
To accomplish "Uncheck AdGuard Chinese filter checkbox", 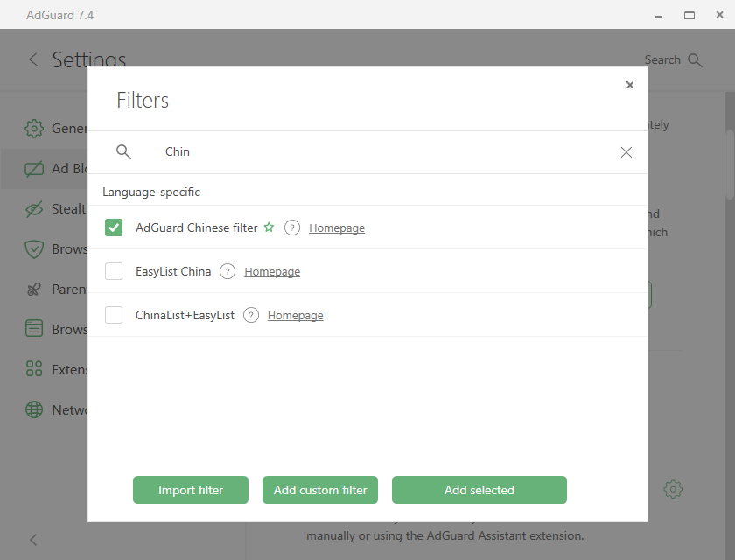I will [114, 227].
